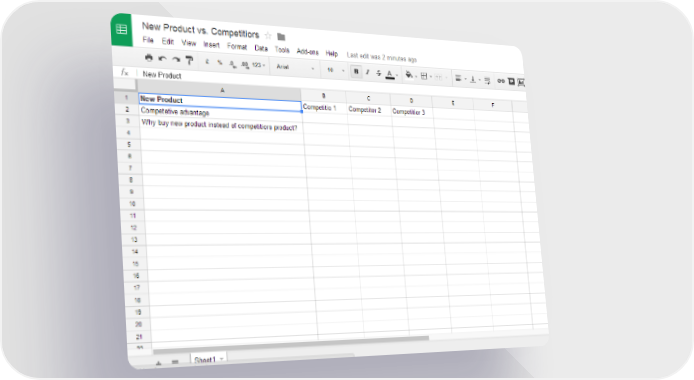Star the New Product vs. Competitors document
The width and height of the screenshot is (694, 380).
268,35
